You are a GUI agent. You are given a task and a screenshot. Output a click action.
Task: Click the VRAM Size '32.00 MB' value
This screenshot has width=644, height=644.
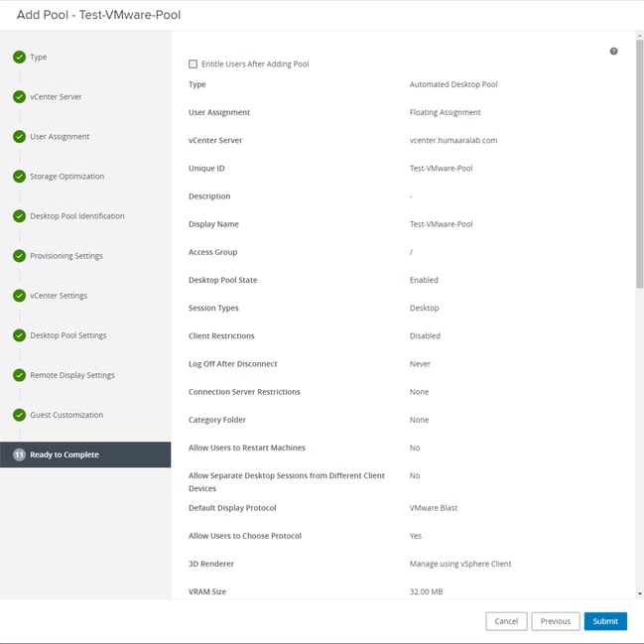point(426,591)
